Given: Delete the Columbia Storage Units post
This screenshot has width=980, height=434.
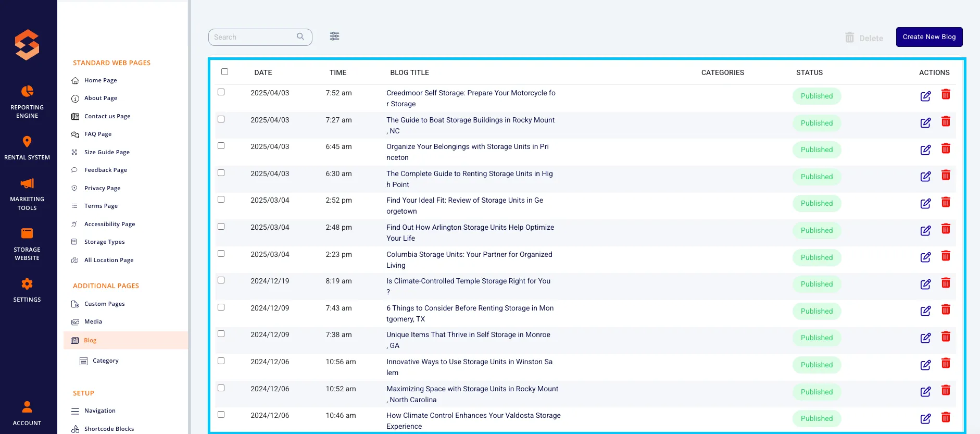Looking at the screenshot, I should pyautogui.click(x=946, y=256).
